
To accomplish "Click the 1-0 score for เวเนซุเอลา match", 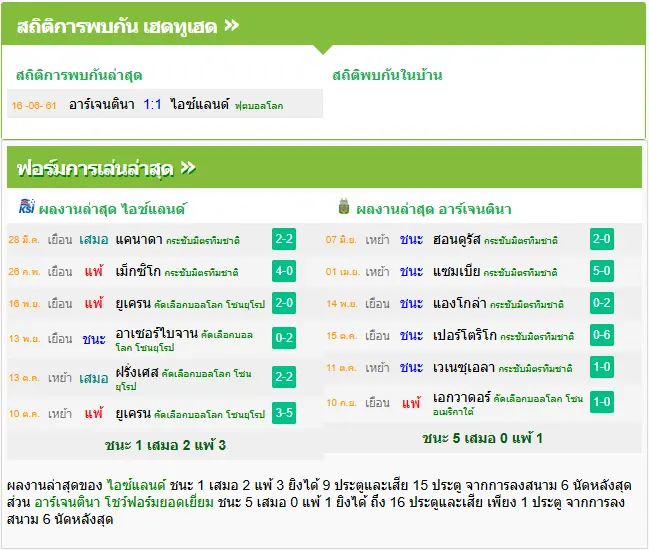I will [601, 367].
